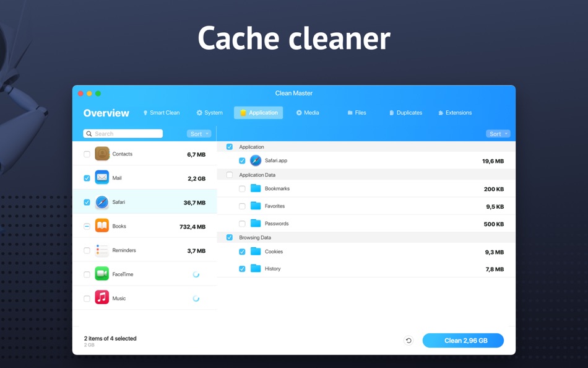Click the '2 items of 4 selected' status
This screenshot has height=368, width=588.
(x=110, y=338)
